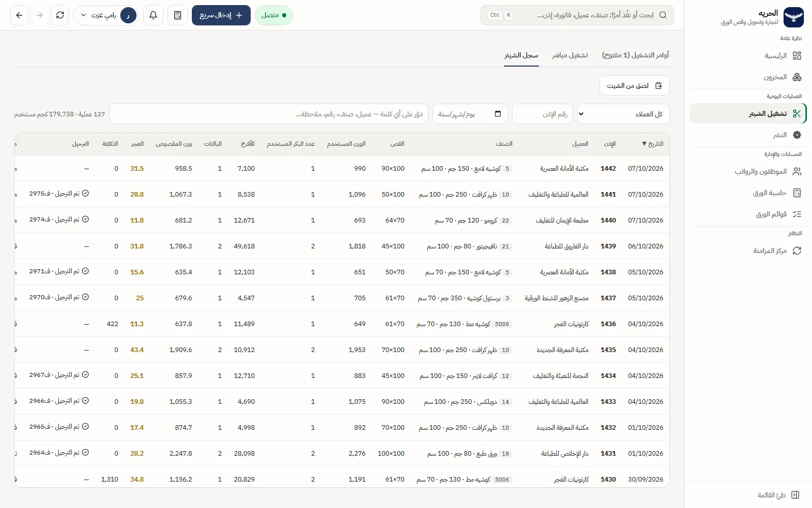Screen dimensions: 812x508
Task: Open the الرئيسية dashboard from sidebar
Action: point(748,56)
